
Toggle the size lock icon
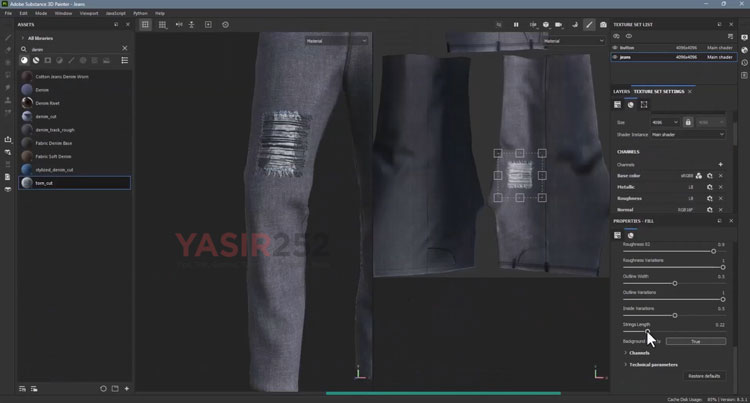click(x=688, y=122)
